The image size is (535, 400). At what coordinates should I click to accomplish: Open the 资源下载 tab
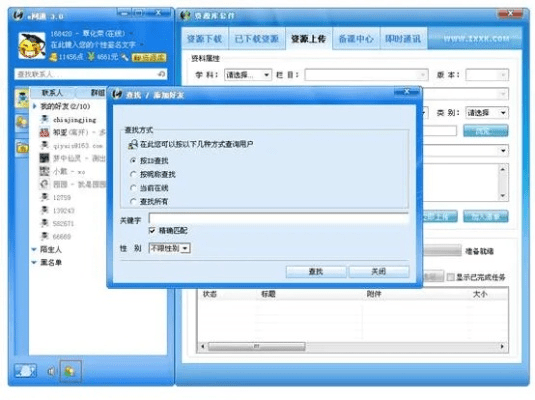205,39
